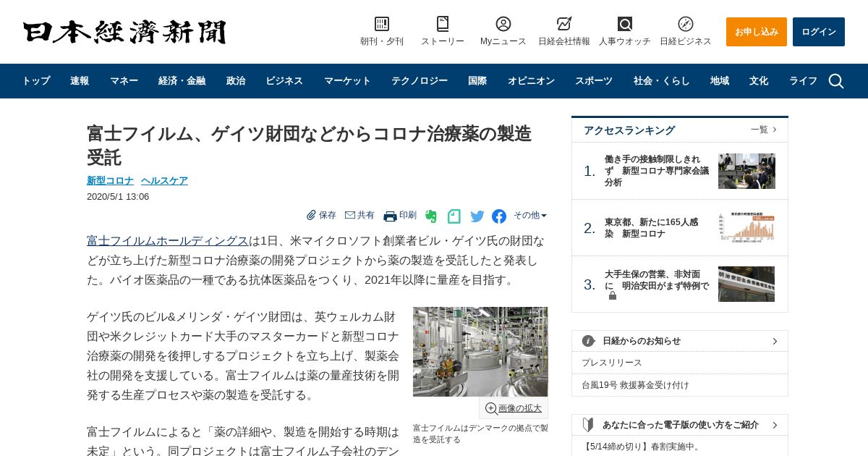Share the article to the teal note icon service
The height and width of the screenshot is (456, 868).
(454, 216)
